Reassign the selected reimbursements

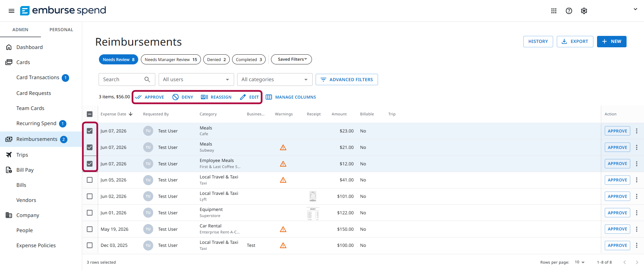pos(216,97)
